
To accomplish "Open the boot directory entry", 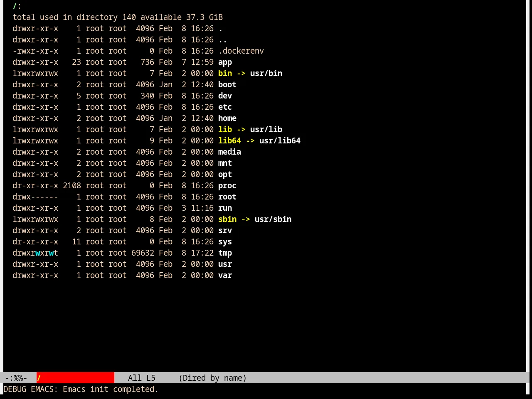I will click(x=227, y=85).
